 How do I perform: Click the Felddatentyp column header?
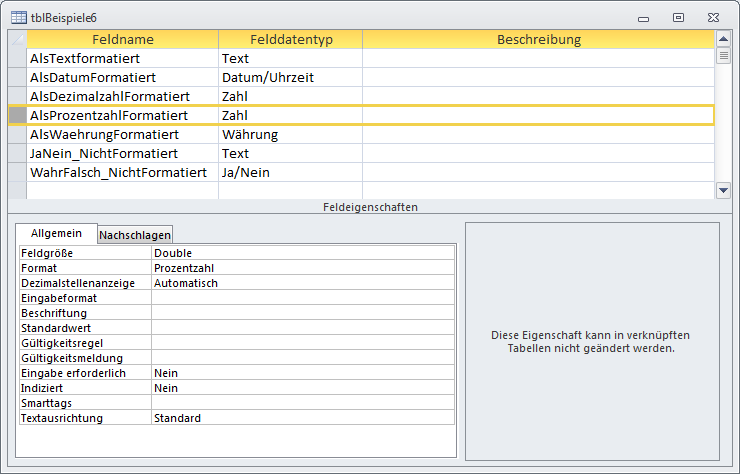290,39
